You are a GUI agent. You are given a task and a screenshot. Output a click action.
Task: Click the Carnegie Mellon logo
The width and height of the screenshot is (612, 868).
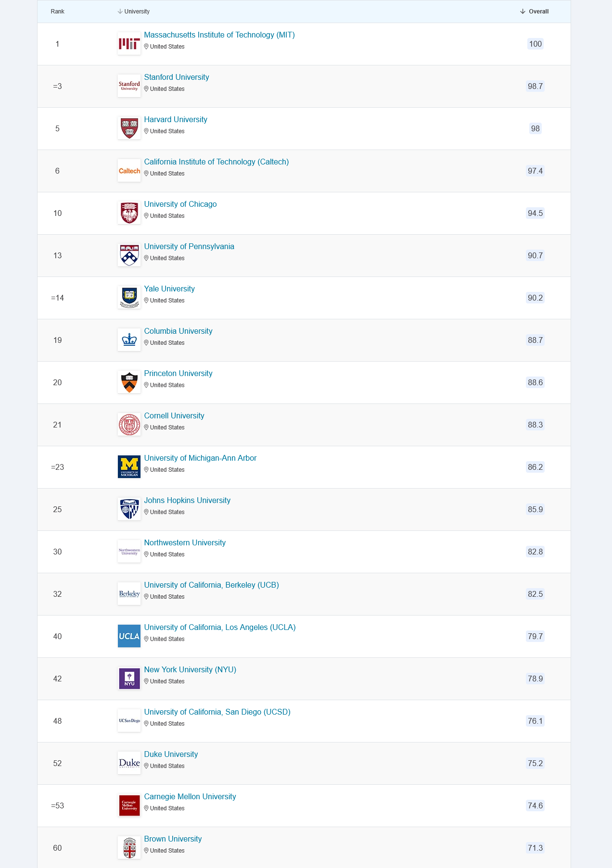129,805
